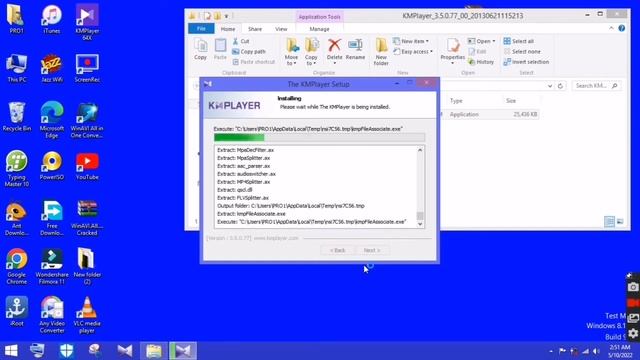Launch iTunes from the desktop
Screen dimensions: 640x360
point(51,18)
